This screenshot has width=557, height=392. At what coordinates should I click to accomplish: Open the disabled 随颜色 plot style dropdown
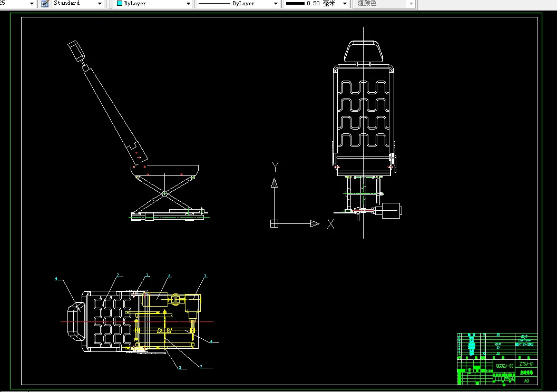(411, 4)
